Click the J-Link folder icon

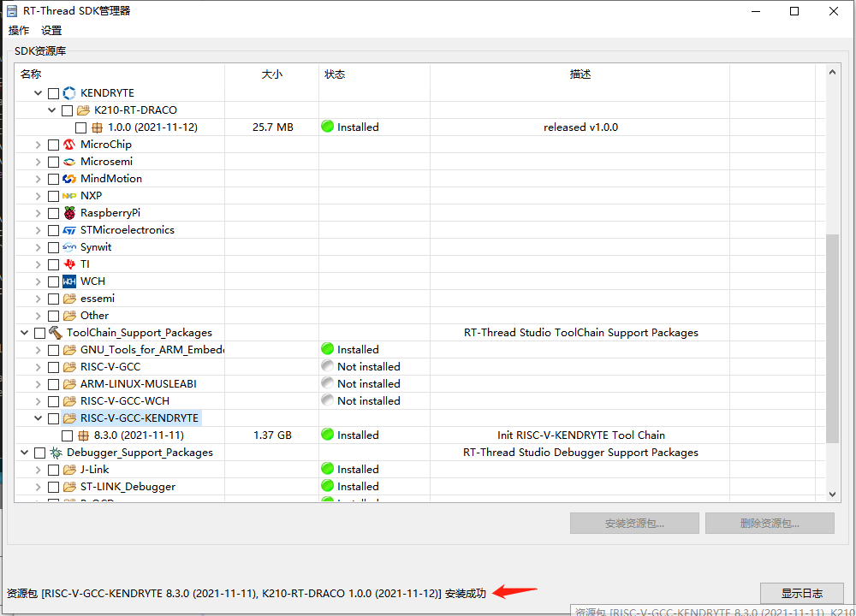69,469
